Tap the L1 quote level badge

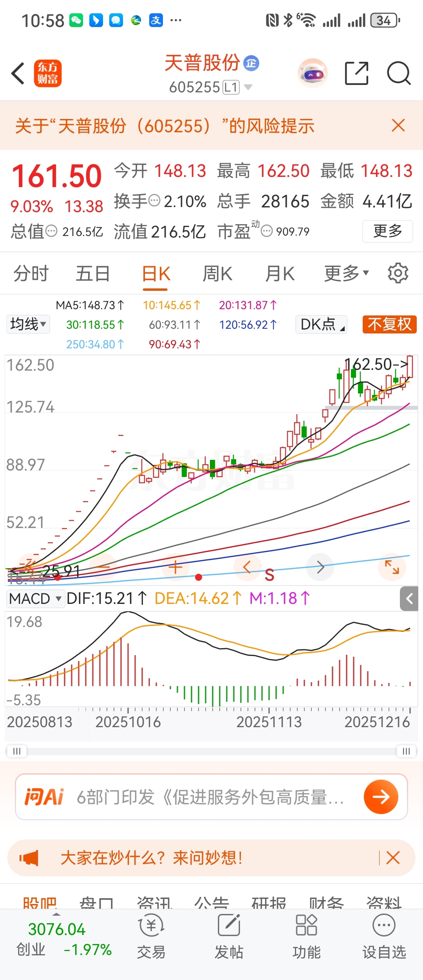[231, 87]
